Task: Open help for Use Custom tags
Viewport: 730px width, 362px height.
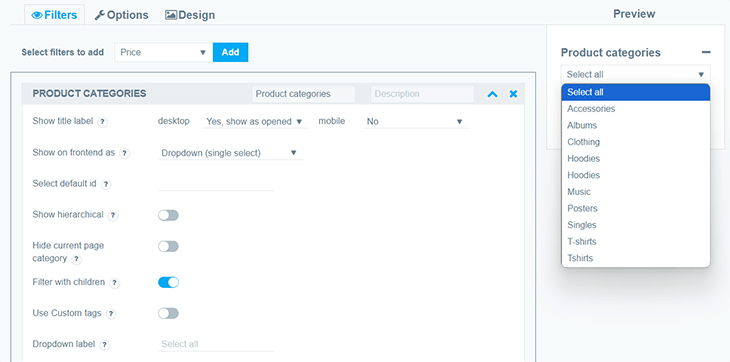Action: 111,314
